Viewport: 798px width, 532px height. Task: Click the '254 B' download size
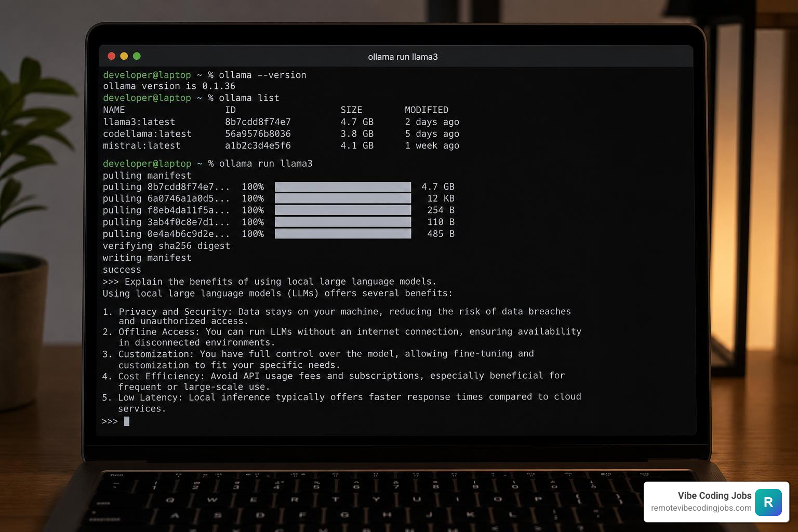(x=441, y=210)
